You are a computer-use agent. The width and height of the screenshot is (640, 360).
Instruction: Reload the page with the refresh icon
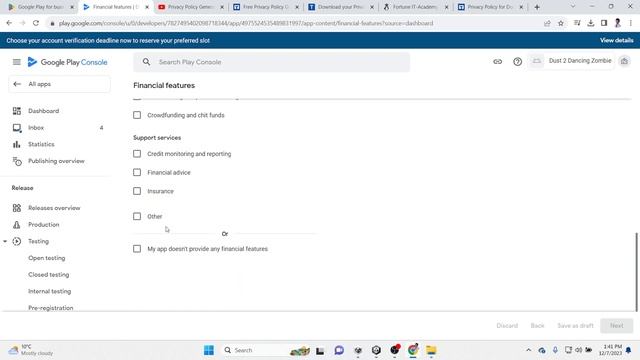36,23
